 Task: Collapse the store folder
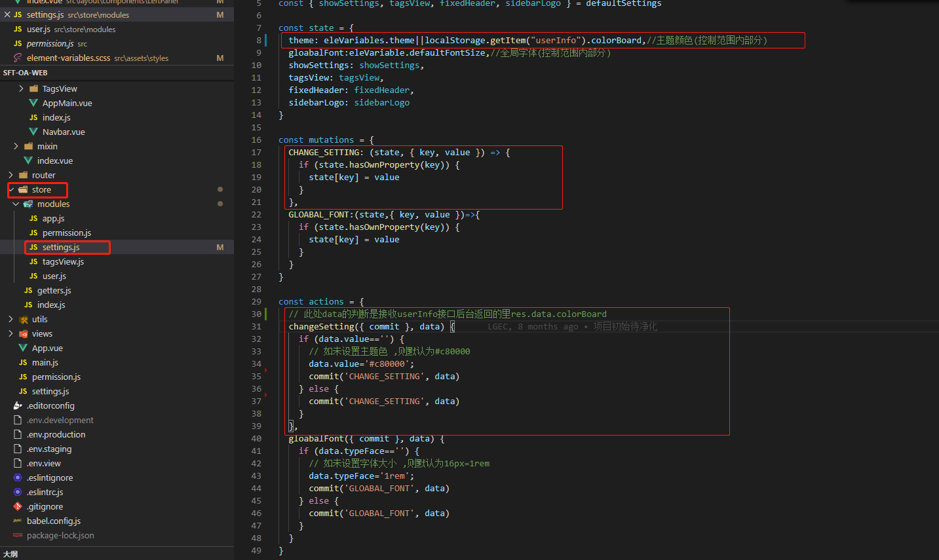(x=11, y=189)
